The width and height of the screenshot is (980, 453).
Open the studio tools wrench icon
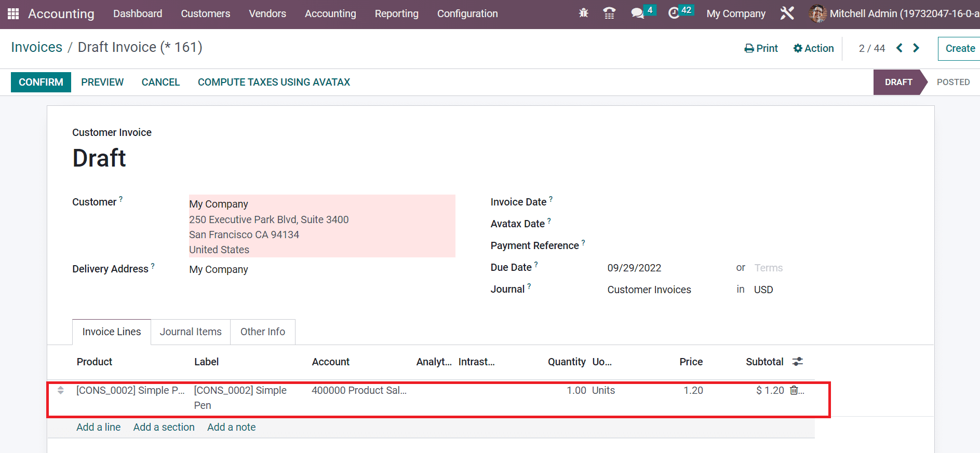[787, 13]
